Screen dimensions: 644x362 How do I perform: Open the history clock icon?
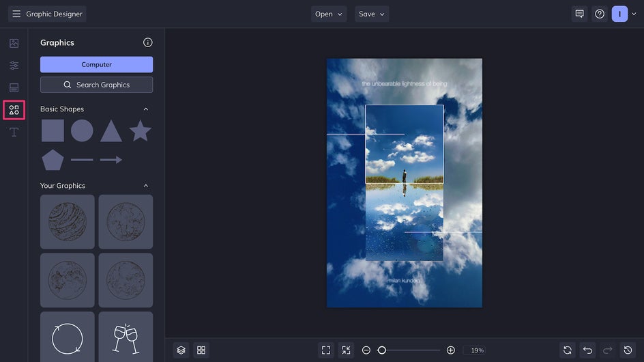click(628, 350)
